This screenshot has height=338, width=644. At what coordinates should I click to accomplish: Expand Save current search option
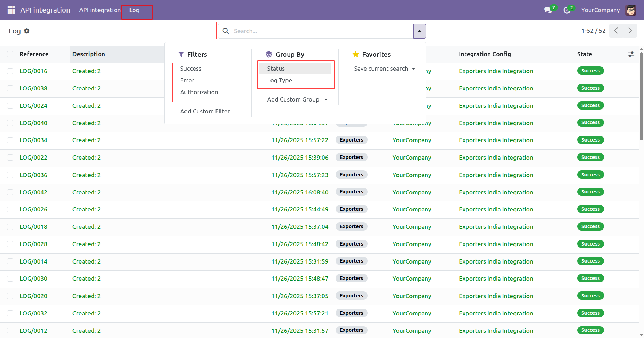(384, 69)
